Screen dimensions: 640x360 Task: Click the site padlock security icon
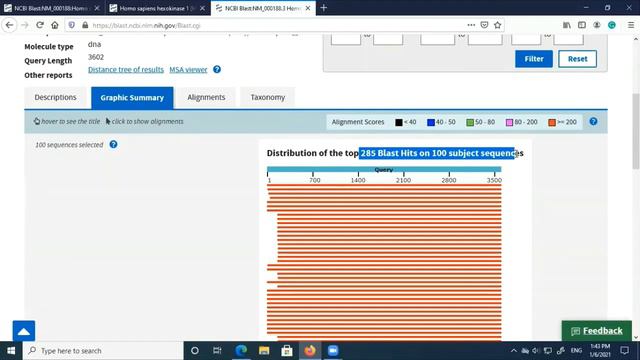(x=85, y=25)
